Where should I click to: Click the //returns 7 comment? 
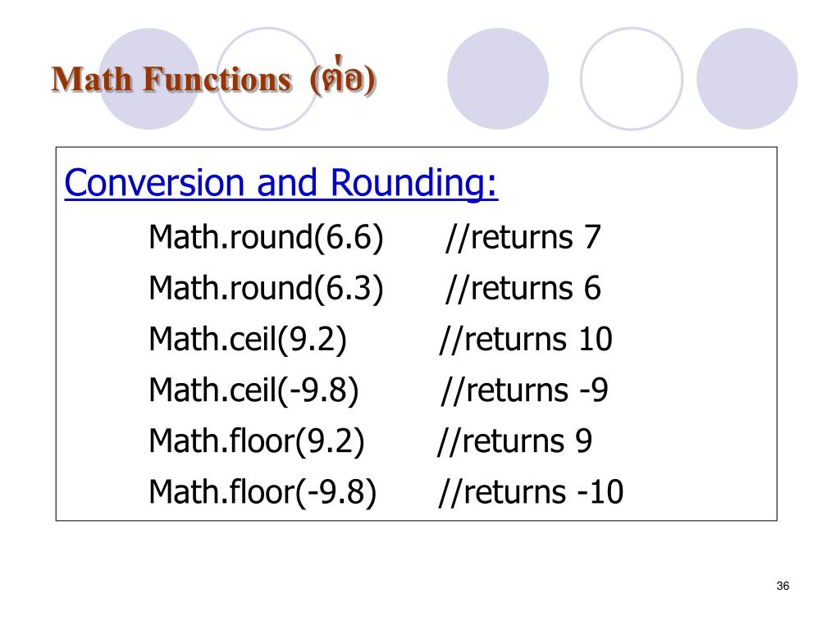(523, 237)
